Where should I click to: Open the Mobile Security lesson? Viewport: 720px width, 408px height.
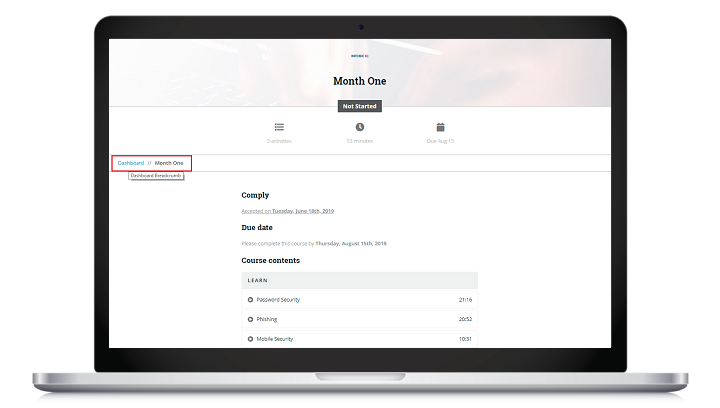[x=275, y=339]
